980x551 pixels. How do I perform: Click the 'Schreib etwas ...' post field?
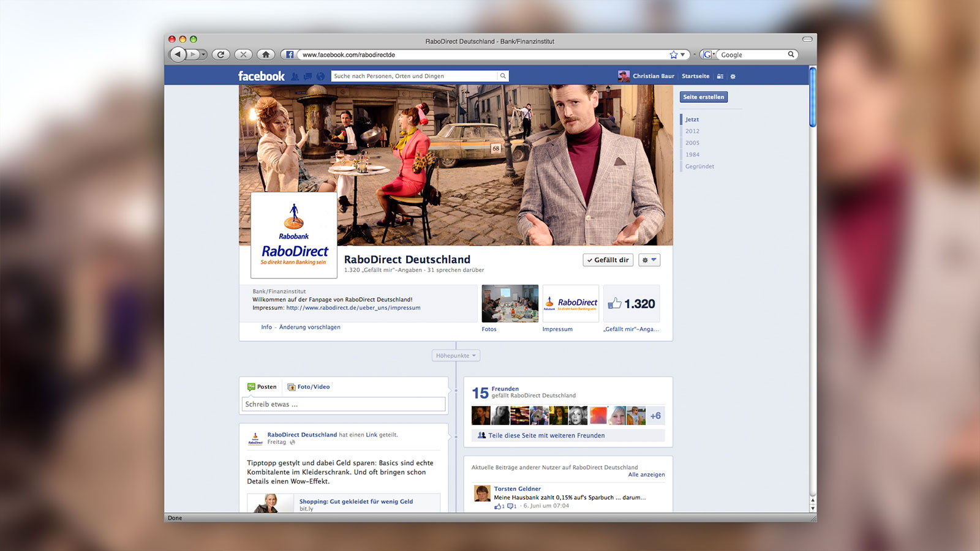(x=343, y=404)
